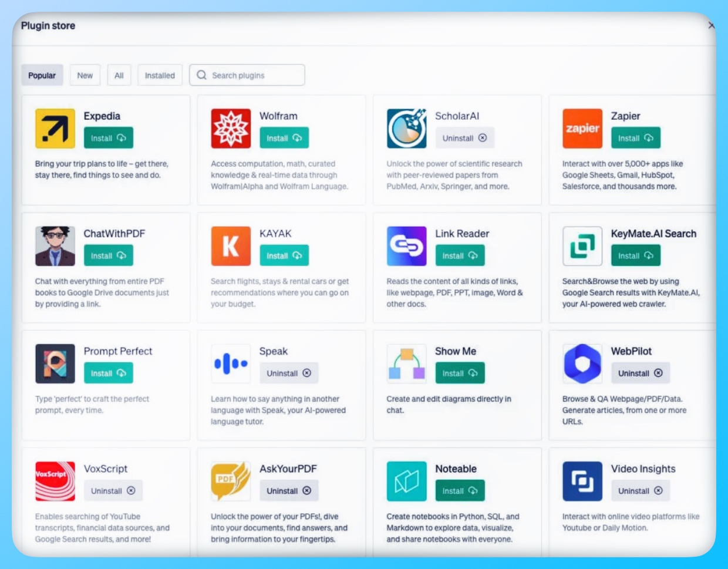Click the AskYourPDF logo

coord(231,481)
